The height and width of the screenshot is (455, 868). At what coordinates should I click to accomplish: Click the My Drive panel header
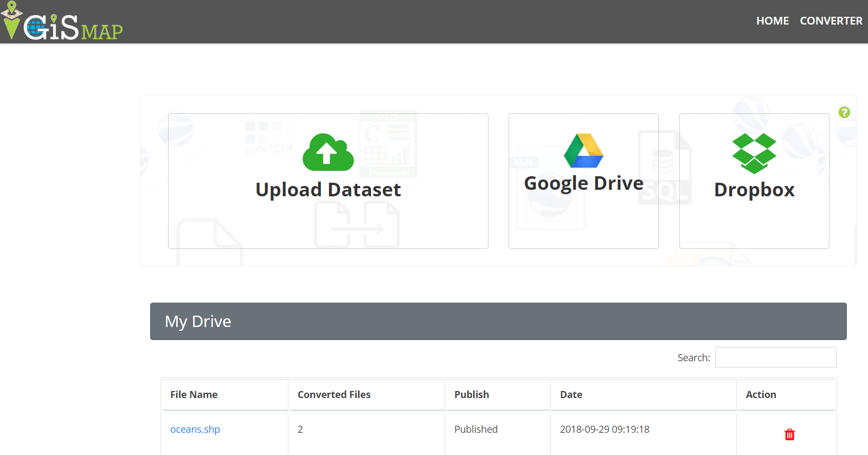pyautogui.click(x=498, y=321)
